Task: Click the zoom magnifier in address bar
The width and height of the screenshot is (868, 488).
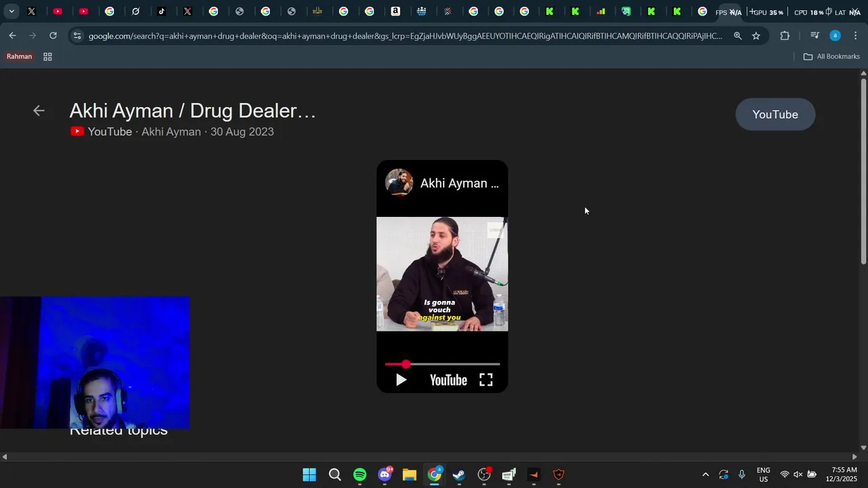Action: pos(738,36)
